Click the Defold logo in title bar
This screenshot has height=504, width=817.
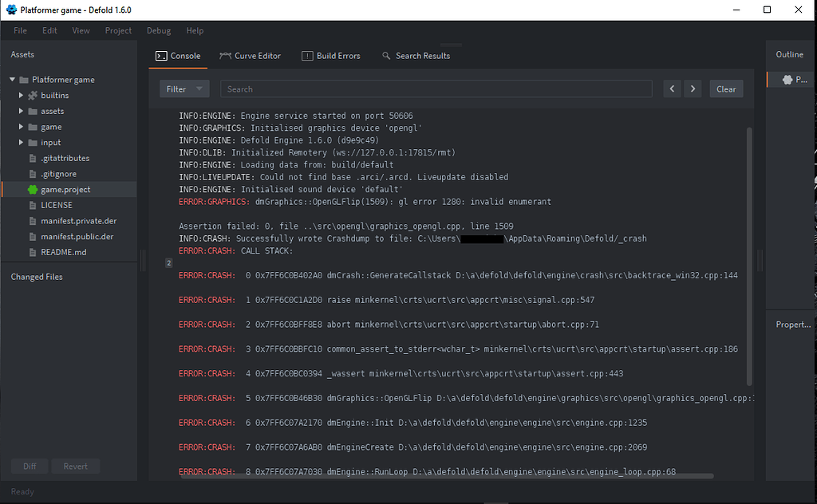coord(11,10)
